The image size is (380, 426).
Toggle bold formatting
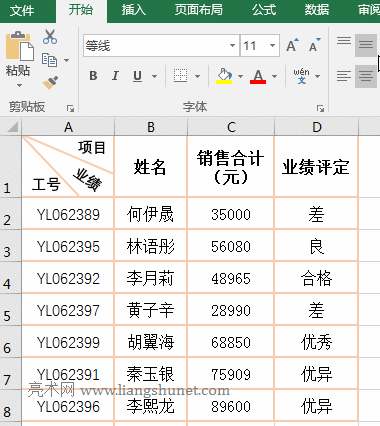93,76
